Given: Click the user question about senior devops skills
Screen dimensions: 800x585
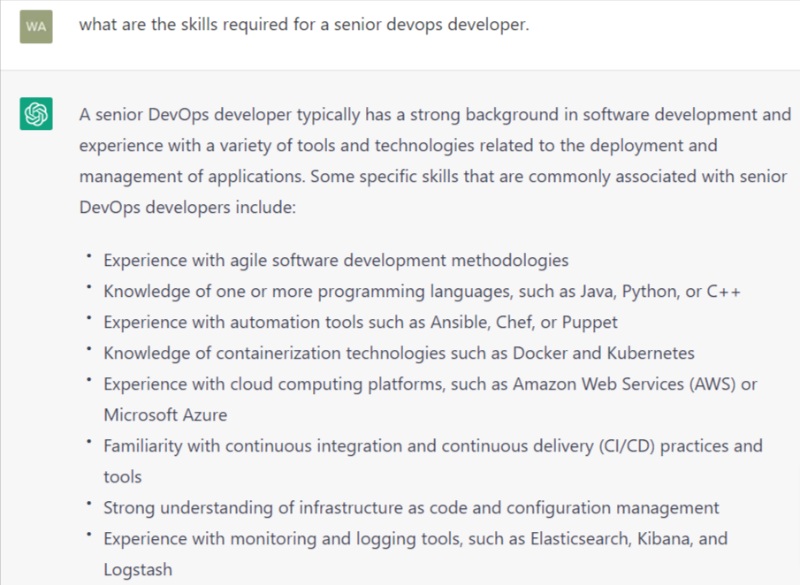Looking at the screenshot, I should 304,24.
